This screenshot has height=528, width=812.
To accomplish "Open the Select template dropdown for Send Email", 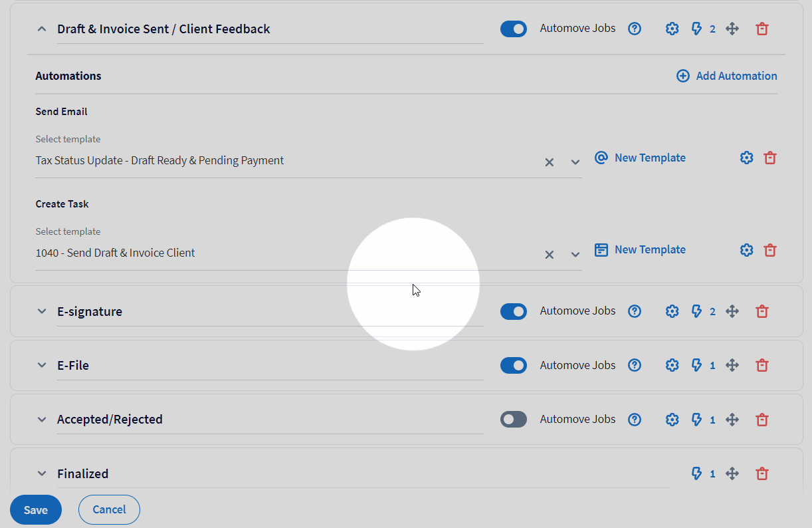I will 575,162.
